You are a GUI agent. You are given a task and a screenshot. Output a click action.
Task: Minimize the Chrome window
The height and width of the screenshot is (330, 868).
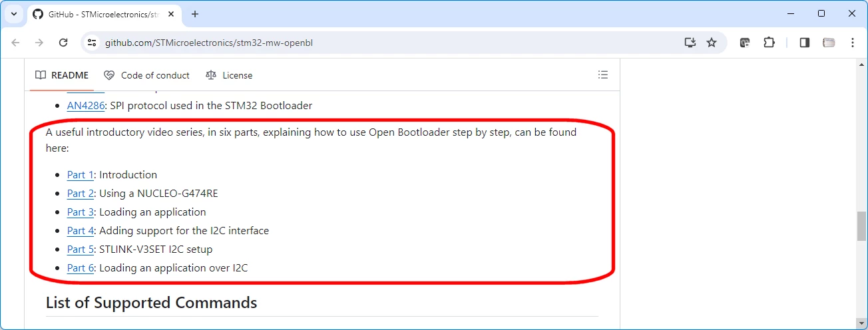(791, 13)
